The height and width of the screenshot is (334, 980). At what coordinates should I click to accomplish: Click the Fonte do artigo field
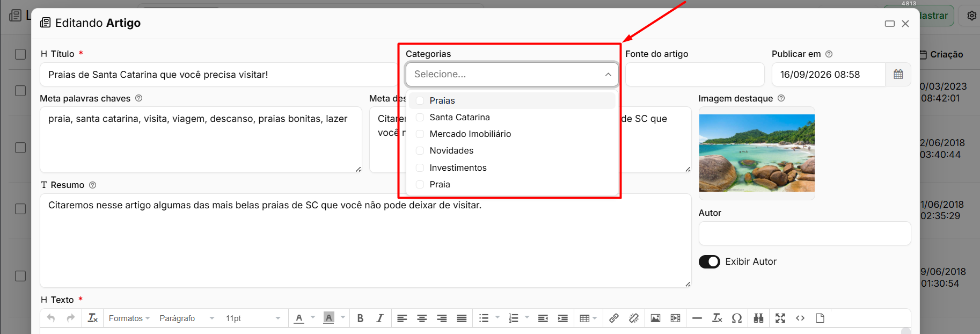click(695, 75)
